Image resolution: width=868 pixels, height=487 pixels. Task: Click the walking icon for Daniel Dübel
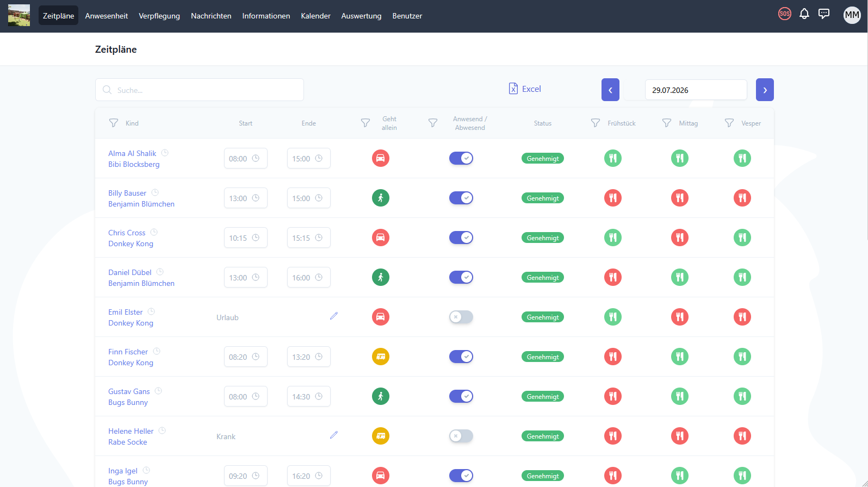(381, 277)
